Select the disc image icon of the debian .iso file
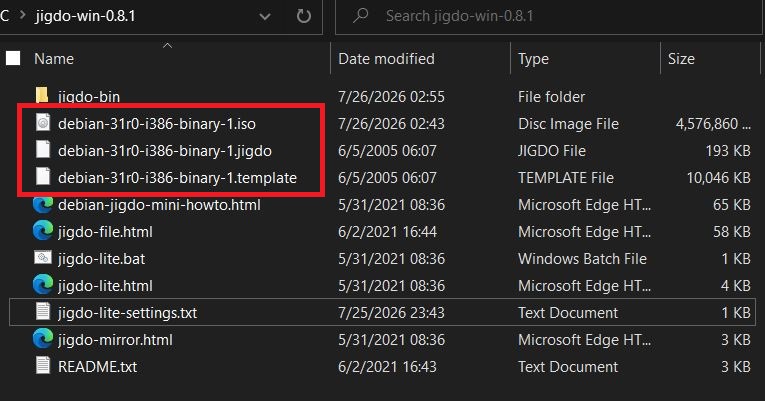765x401 pixels. pos(43,123)
